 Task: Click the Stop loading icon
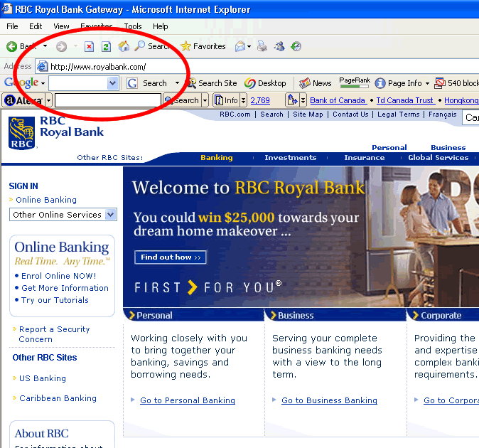[x=90, y=46]
